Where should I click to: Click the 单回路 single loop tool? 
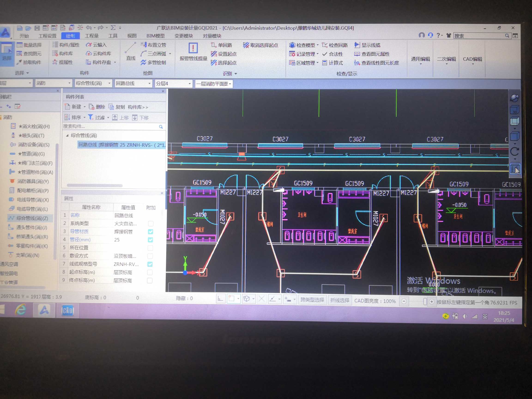click(221, 45)
